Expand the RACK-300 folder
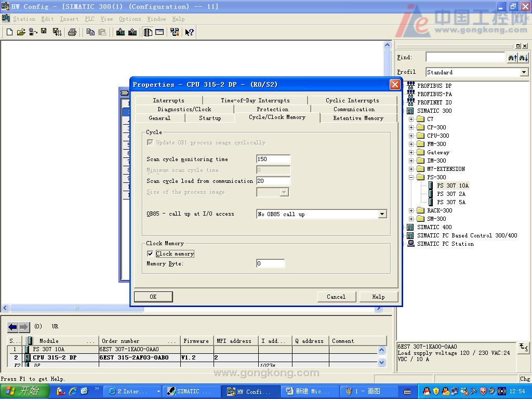This screenshot has height=399, width=532. pyautogui.click(x=411, y=211)
